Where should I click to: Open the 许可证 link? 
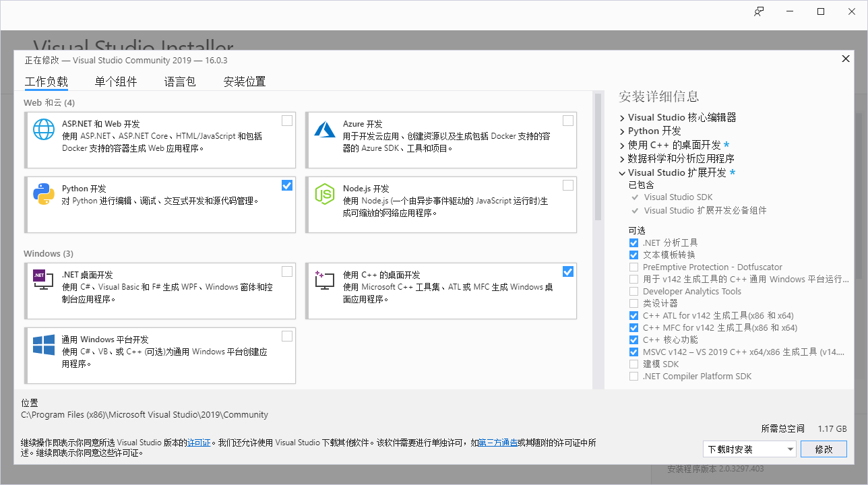click(199, 443)
